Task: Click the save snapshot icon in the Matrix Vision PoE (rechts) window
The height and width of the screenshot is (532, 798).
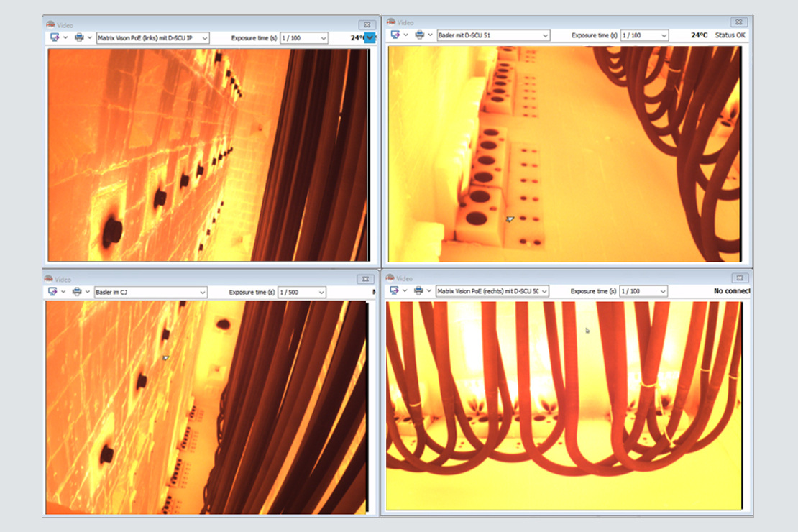Action: (x=394, y=290)
